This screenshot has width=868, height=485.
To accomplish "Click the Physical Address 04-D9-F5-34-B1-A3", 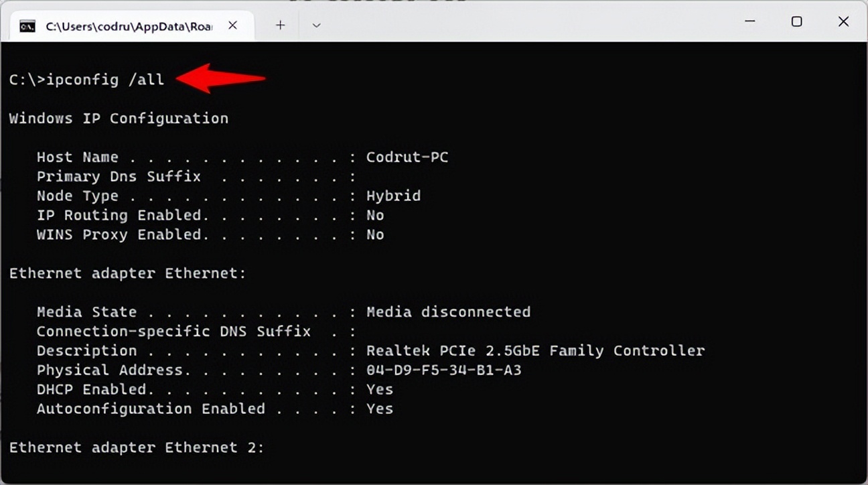I will tap(443, 370).
